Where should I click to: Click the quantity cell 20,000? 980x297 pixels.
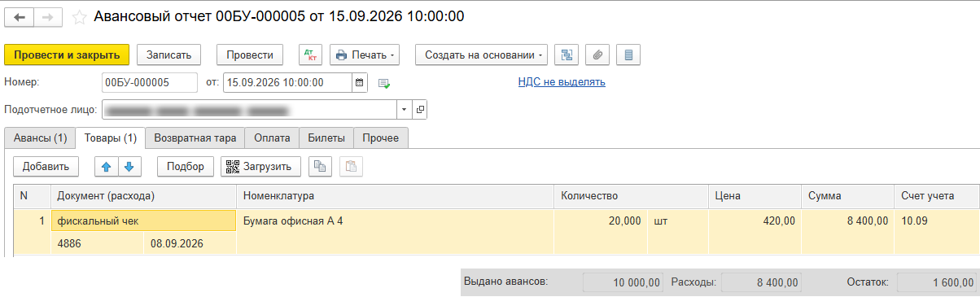(601, 221)
